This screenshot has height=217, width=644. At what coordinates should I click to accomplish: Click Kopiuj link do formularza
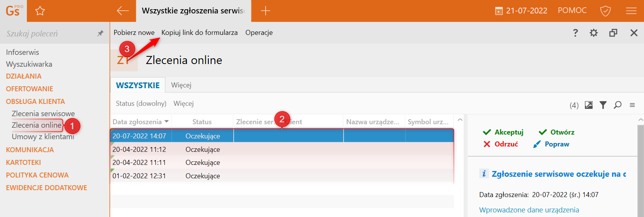coord(199,33)
